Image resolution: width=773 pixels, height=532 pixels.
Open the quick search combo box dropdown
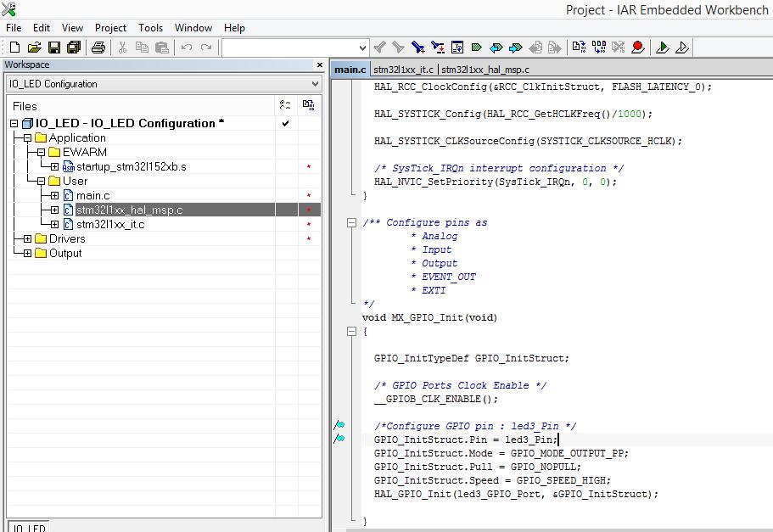tap(362, 48)
